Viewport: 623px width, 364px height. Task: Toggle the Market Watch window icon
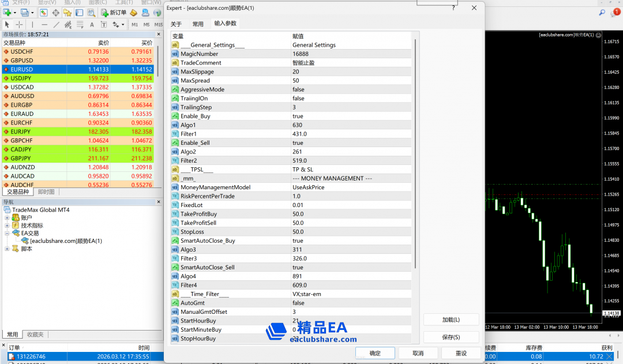pyautogui.click(x=43, y=13)
